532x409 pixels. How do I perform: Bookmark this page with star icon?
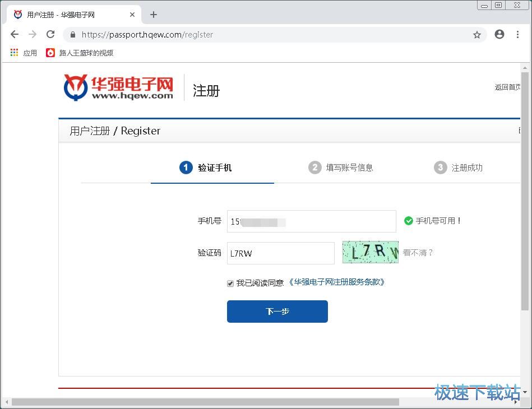point(477,35)
